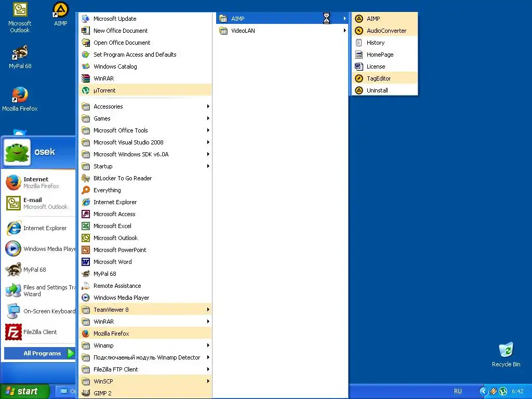Open AudioConverter in AIMP submenu

pos(384,31)
